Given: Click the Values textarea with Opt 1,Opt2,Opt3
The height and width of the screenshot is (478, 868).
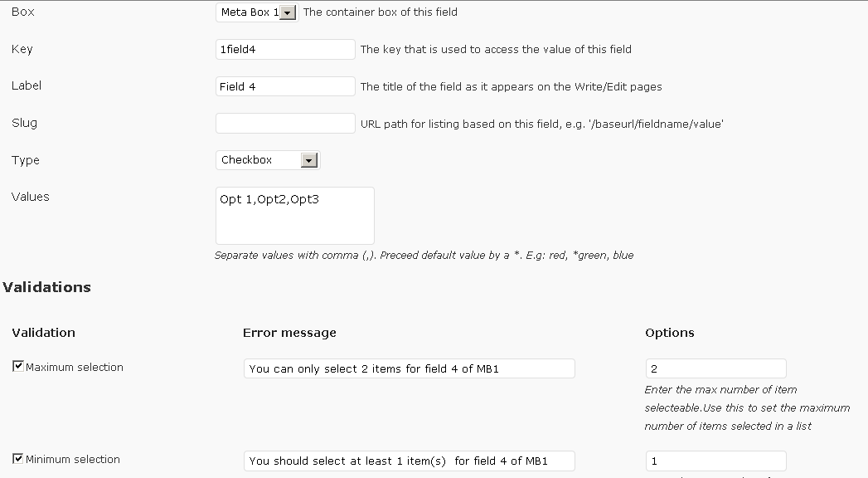Looking at the screenshot, I should pyautogui.click(x=295, y=216).
